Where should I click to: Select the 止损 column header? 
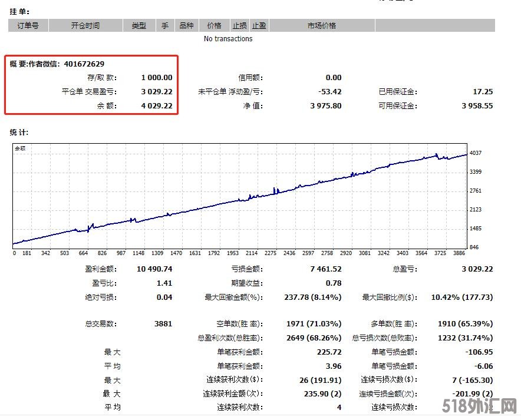239,25
